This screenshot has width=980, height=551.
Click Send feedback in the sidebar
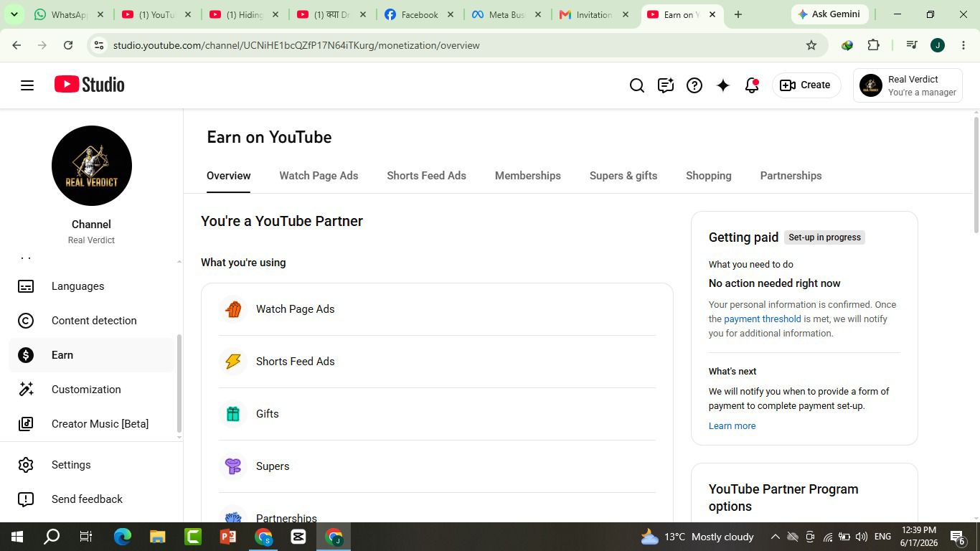click(x=92, y=499)
